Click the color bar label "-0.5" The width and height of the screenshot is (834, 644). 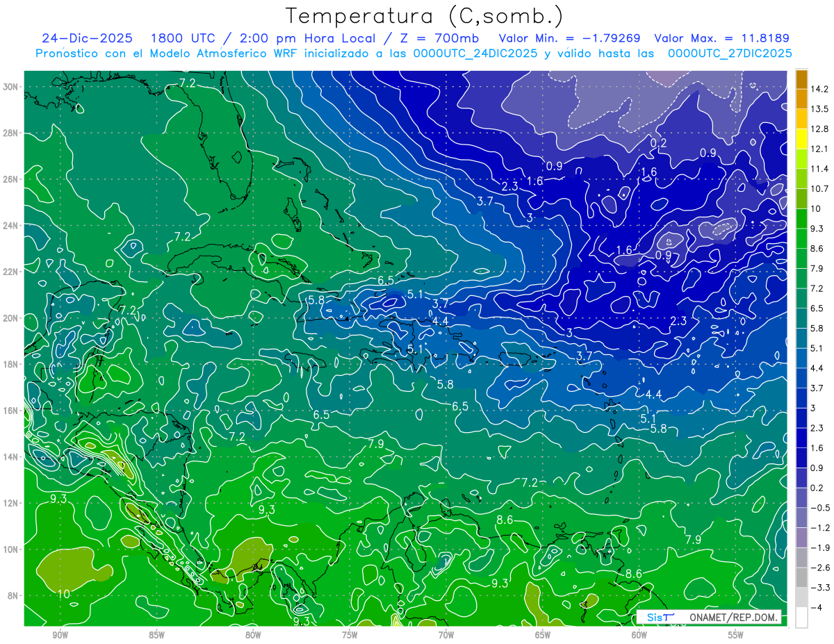pos(821,508)
